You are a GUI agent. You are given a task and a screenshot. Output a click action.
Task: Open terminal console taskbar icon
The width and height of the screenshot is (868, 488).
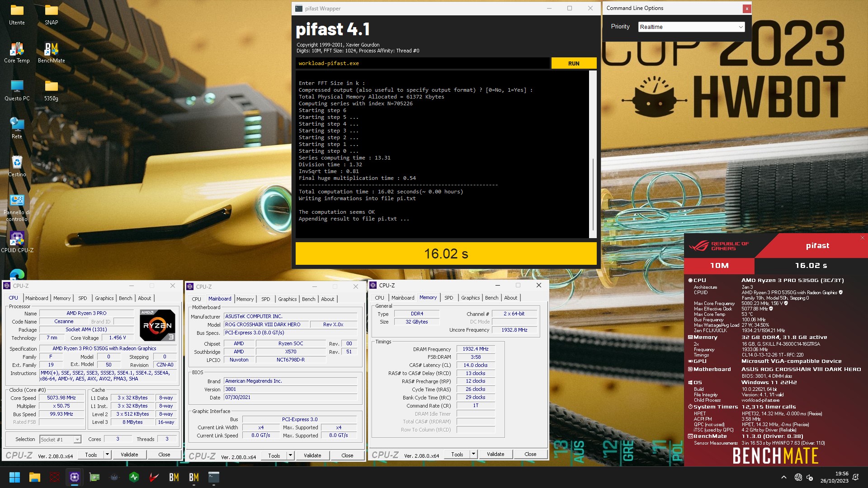pyautogui.click(x=214, y=477)
